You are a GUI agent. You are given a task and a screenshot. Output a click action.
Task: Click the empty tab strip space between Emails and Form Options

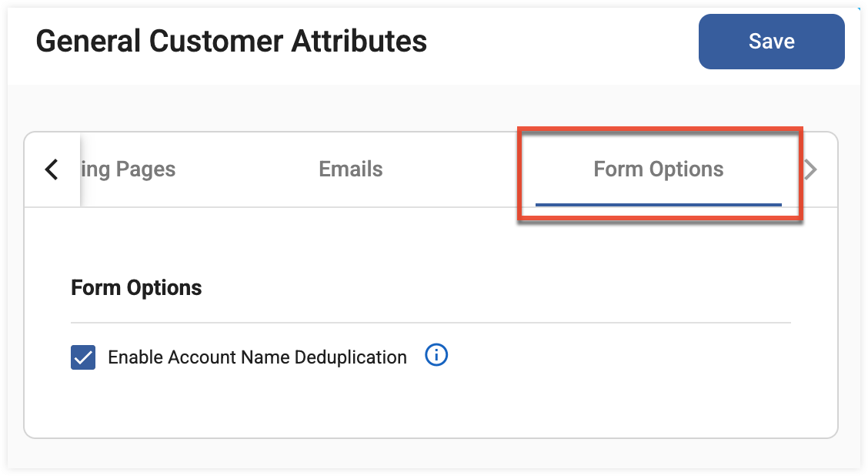pos(462,169)
